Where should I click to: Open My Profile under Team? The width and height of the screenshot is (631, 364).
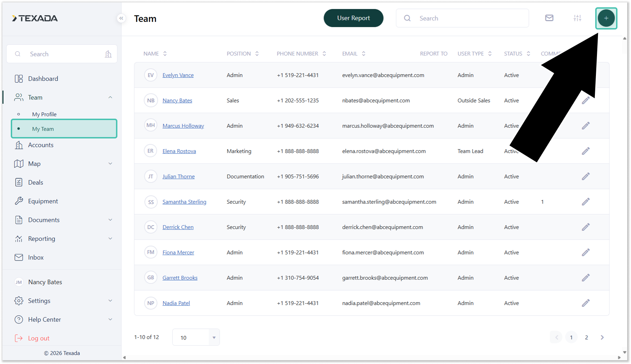44,114
